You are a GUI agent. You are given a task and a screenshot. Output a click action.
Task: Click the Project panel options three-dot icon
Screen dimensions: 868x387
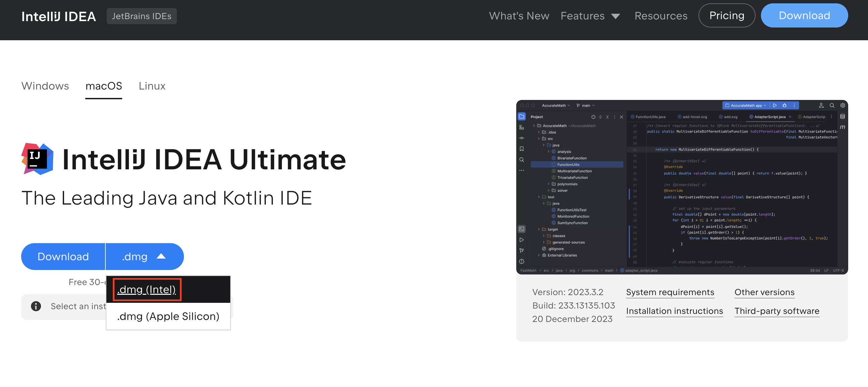614,117
